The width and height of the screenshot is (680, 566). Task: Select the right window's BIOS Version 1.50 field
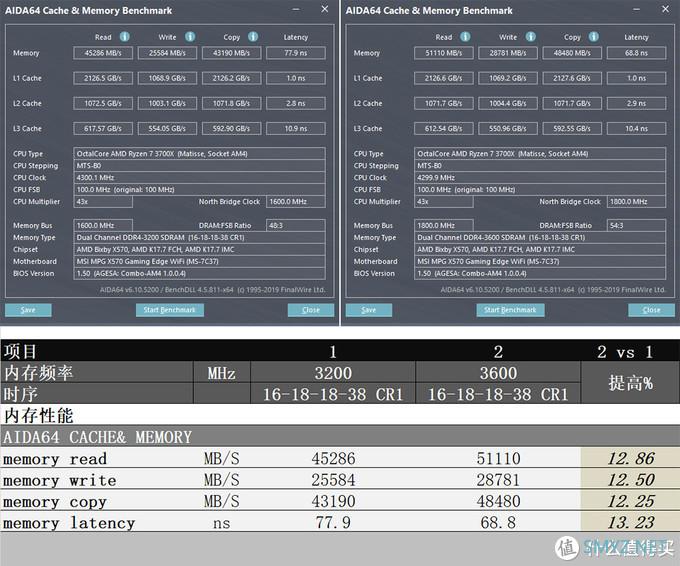540,274
